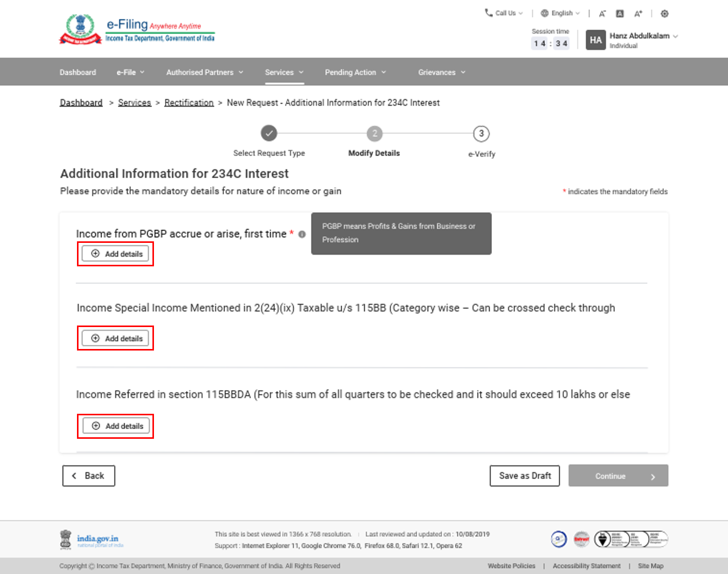Click the Call Us phone icon
The height and width of the screenshot is (574, 728).
pyautogui.click(x=488, y=13)
